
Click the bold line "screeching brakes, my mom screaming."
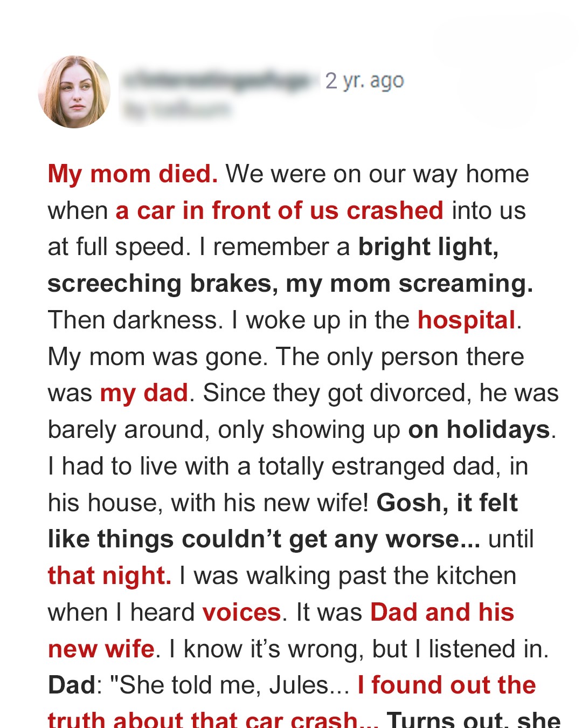click(290, 284)
